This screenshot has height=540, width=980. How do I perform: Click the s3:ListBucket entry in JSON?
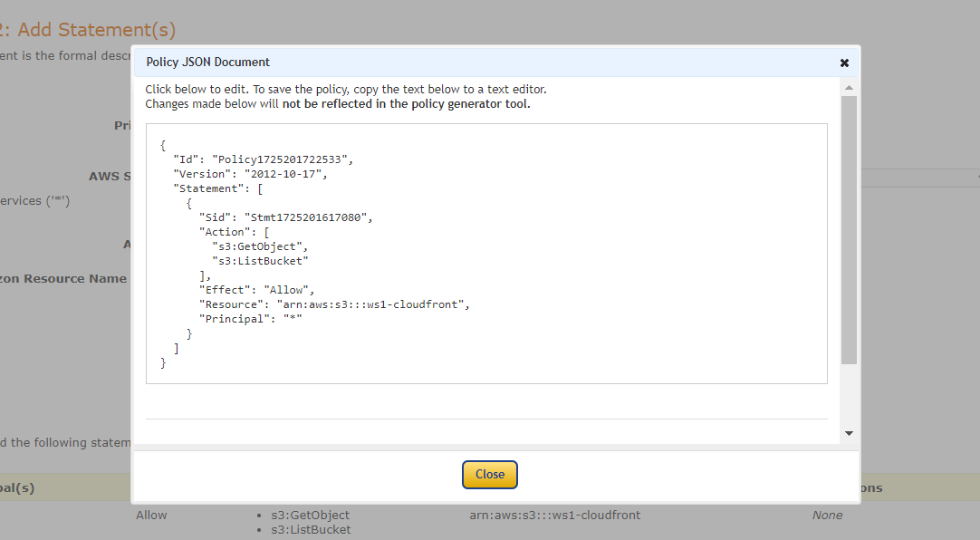(x=260, y=261)
